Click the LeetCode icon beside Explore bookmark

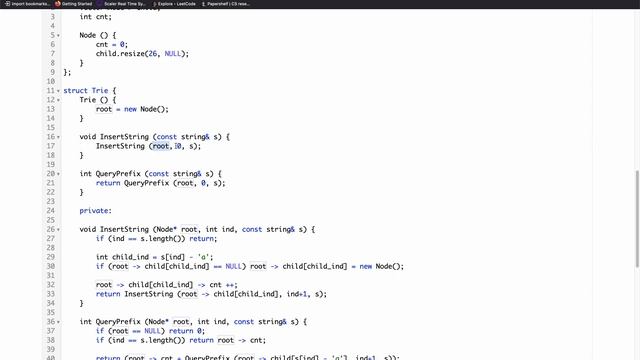click(155, 4)
